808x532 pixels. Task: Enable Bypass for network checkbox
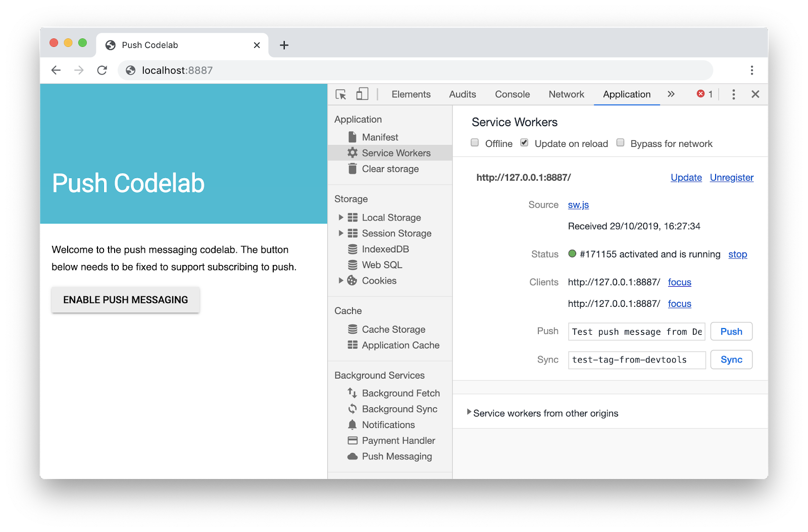coord(620,143)
